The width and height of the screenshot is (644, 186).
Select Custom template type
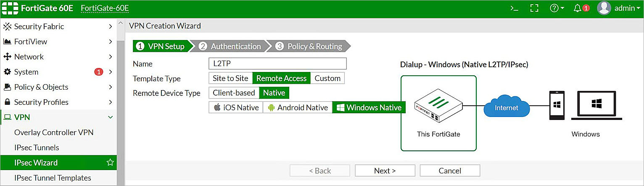(x=327, y=78)
